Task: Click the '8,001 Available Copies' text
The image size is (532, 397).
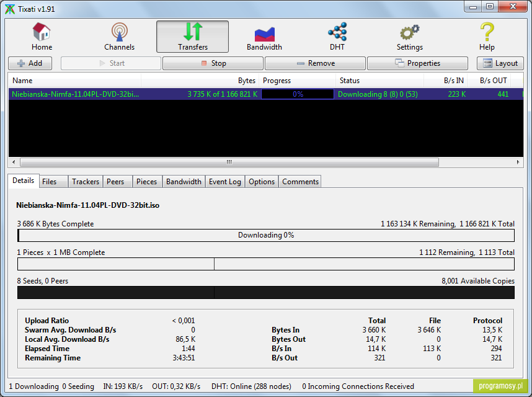Action: pos(478,281)
